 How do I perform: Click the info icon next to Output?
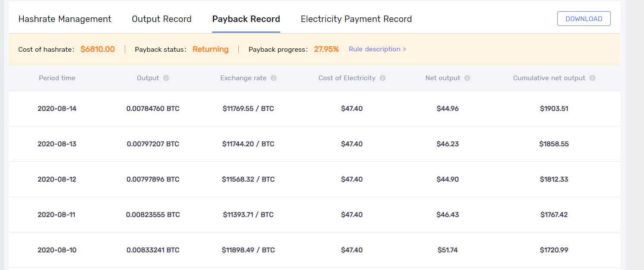[166, 78]
